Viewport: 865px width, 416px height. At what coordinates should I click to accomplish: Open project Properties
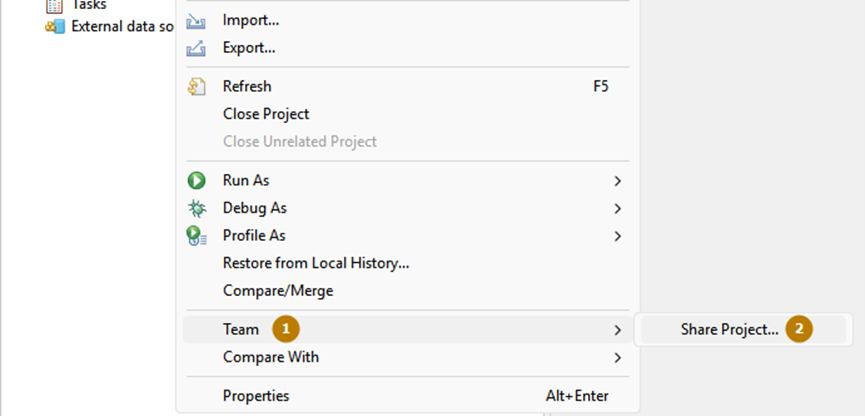(256, 396)
